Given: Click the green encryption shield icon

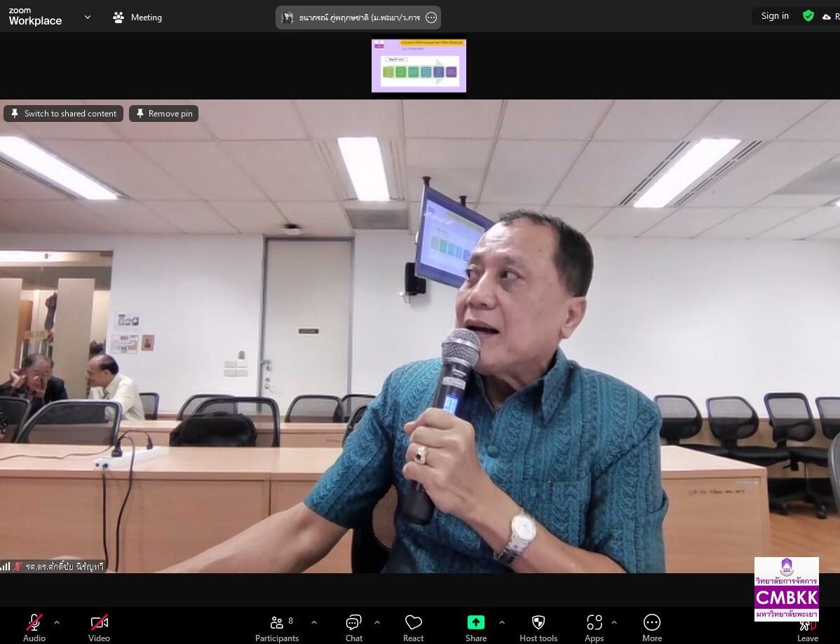Looking at the screenshot, I should pyautogui.click(x=808, y=16).
